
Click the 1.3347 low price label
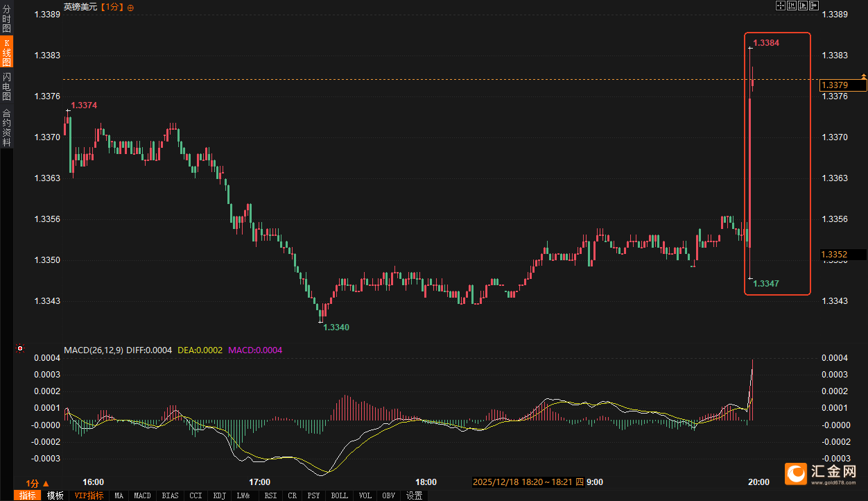(767, 284)
